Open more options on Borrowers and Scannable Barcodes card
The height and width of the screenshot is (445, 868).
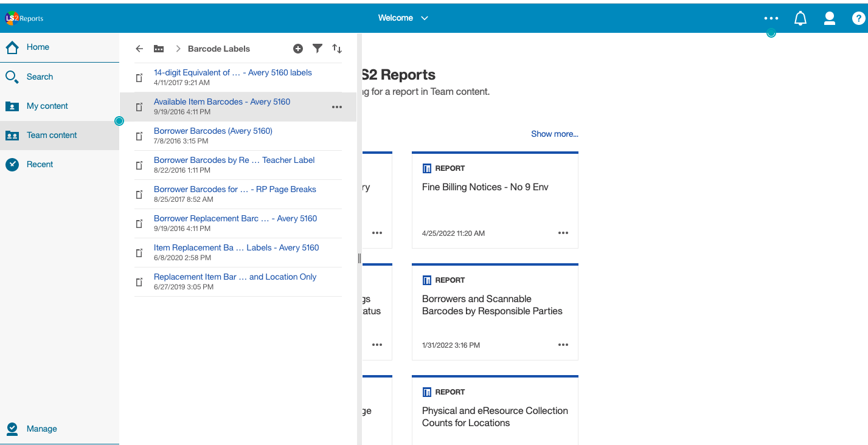click(x=563, y=345)
